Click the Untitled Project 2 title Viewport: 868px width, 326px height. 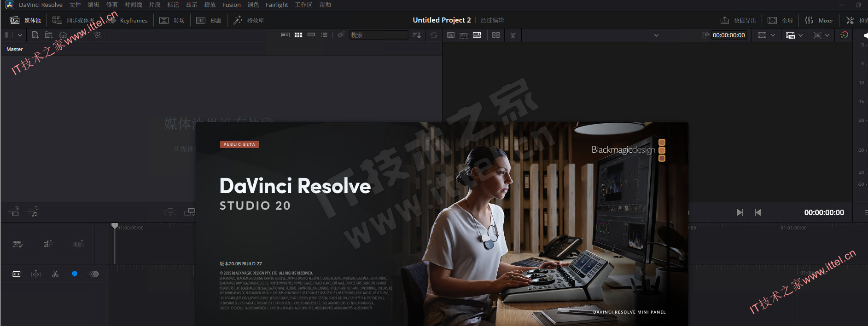pos(442,20)
